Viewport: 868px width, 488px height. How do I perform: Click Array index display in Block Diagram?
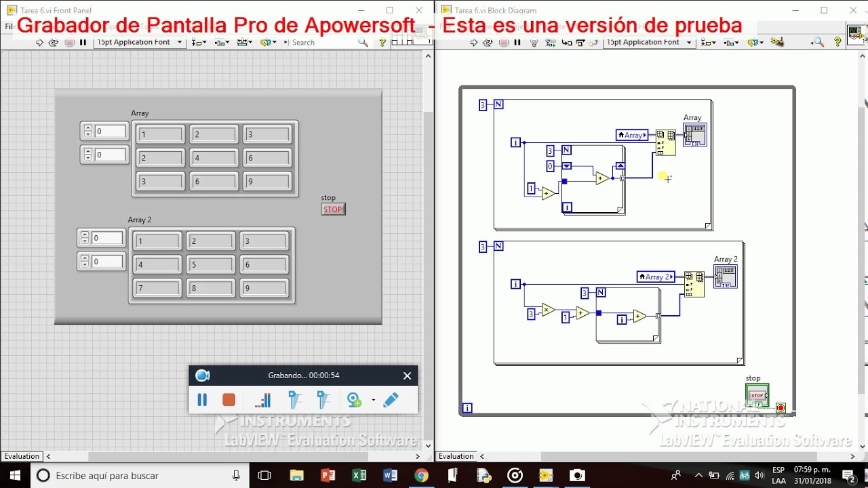[x=695, y=135]
